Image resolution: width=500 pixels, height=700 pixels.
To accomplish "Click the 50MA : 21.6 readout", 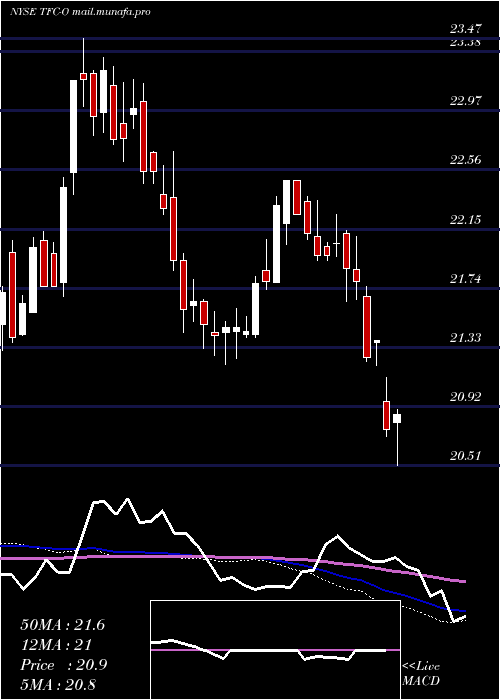I will pyautogui.click(x=62, y=625).
